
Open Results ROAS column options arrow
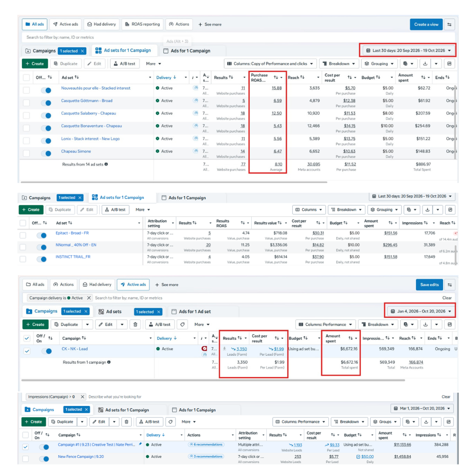(x=248, y=223)
